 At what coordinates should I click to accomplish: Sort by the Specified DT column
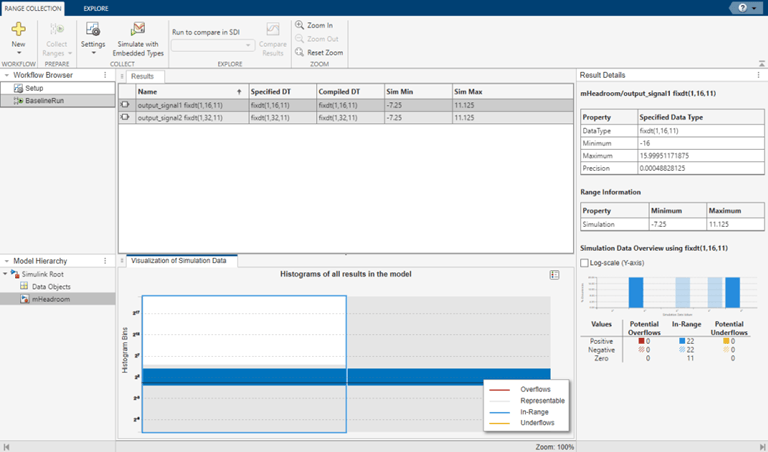click(x=283, y=92)
